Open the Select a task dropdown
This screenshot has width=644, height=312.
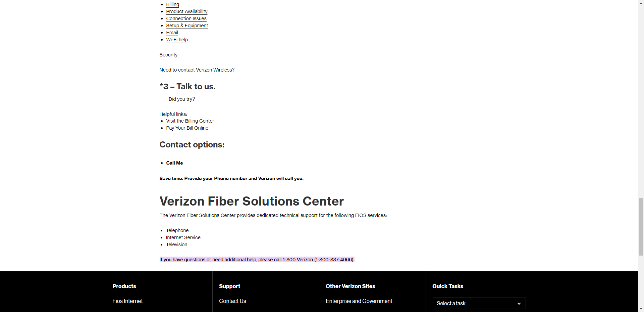click(x=479, y=303)
